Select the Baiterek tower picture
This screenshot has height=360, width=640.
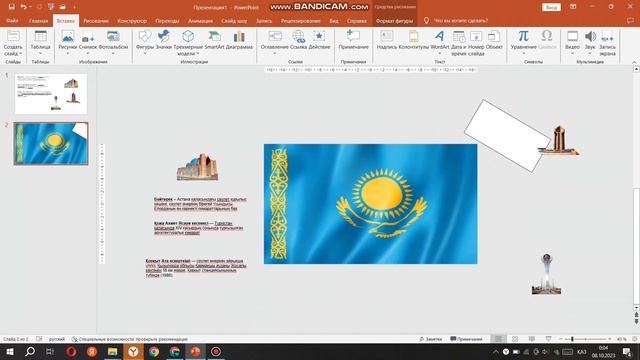546,273
